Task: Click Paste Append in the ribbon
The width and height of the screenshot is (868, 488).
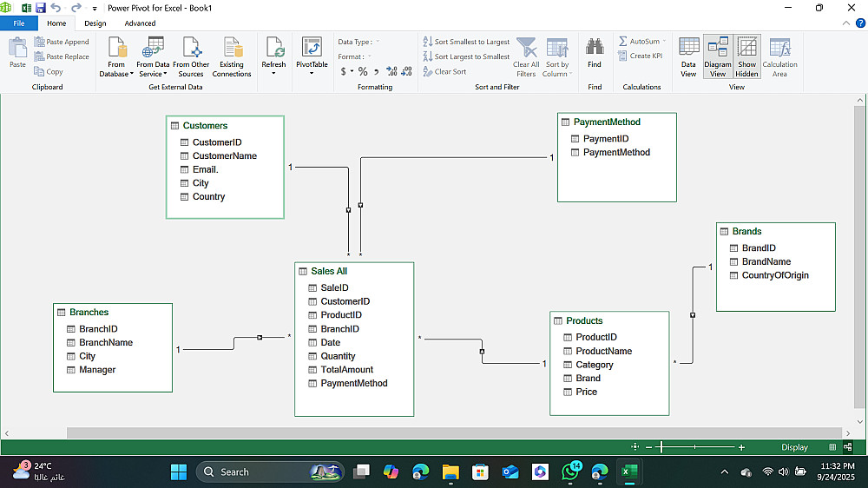Action: click(62, 42)
